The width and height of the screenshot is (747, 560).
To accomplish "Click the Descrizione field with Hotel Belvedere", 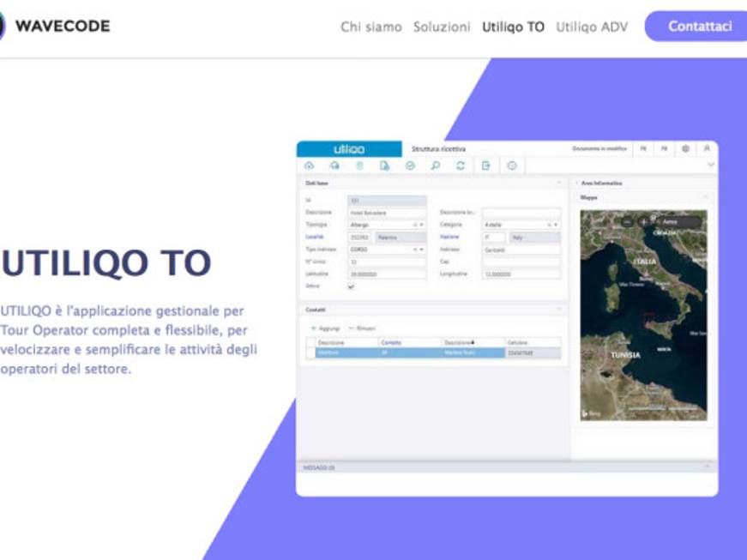I will 387,213.
